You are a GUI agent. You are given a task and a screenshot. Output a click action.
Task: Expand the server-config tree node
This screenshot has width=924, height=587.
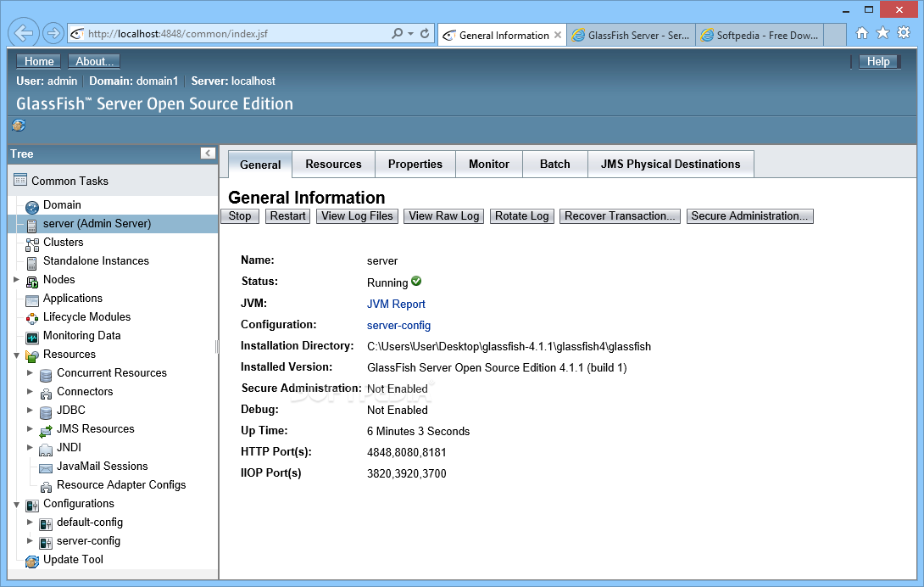(30, 540)
